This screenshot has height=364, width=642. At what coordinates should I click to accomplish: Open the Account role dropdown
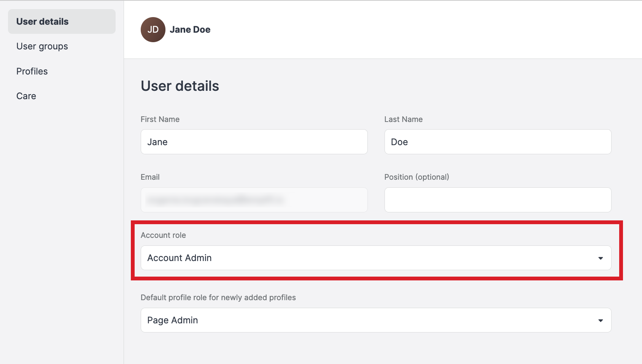(376, 258)
